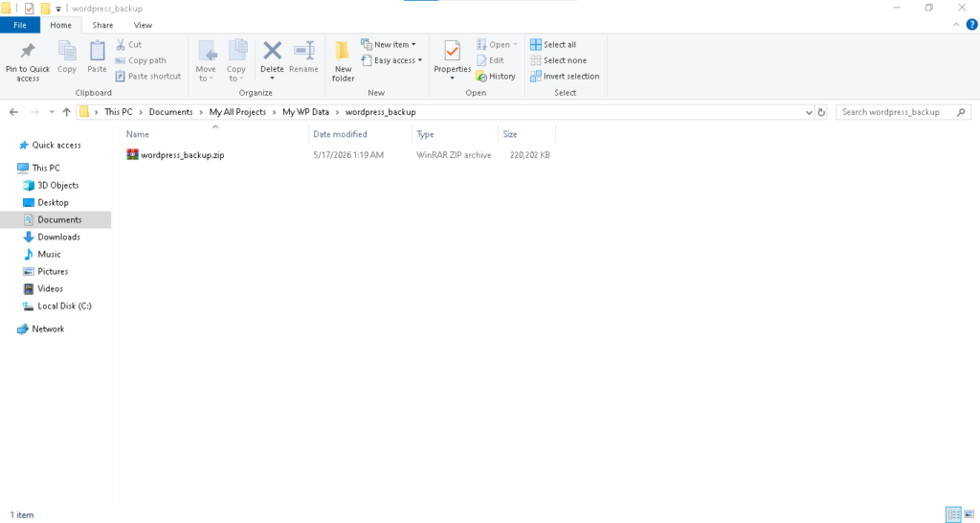Viewport: 980px width, 523px height.
Task: Click the 5/17/2026 1:19 AM date cell
Action: (348, 155)
